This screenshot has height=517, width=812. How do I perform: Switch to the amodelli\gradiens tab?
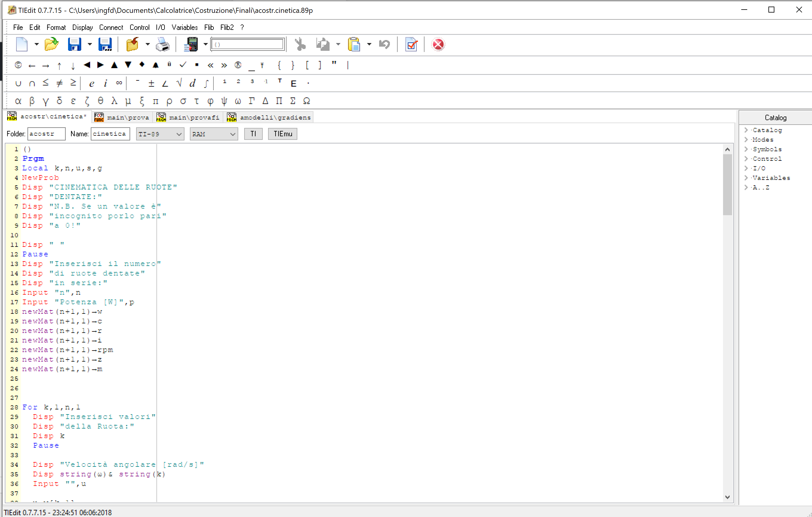pos(270,117)
